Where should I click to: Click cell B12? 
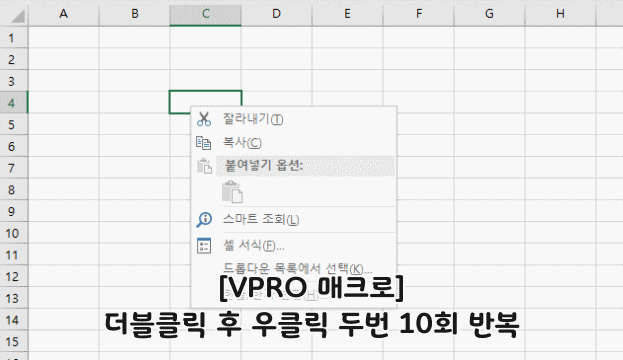pyautogui.click(x=135, y=276)
